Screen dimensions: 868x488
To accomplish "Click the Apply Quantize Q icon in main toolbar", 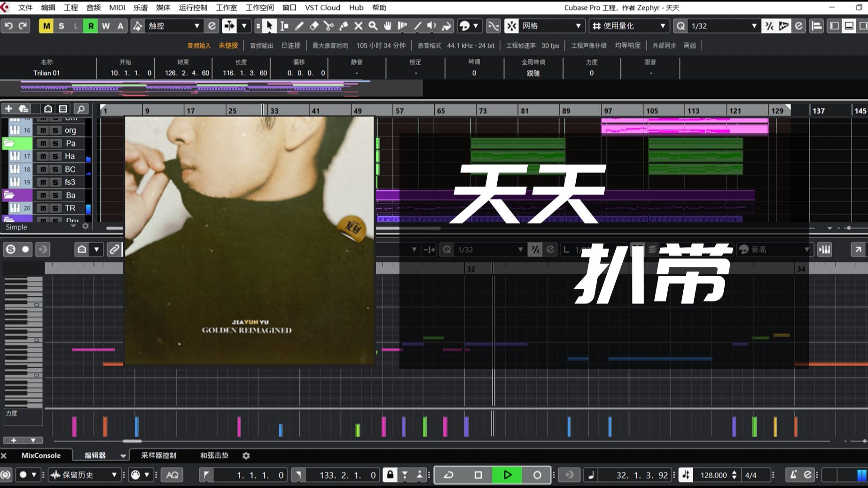I will coord(680,26).
